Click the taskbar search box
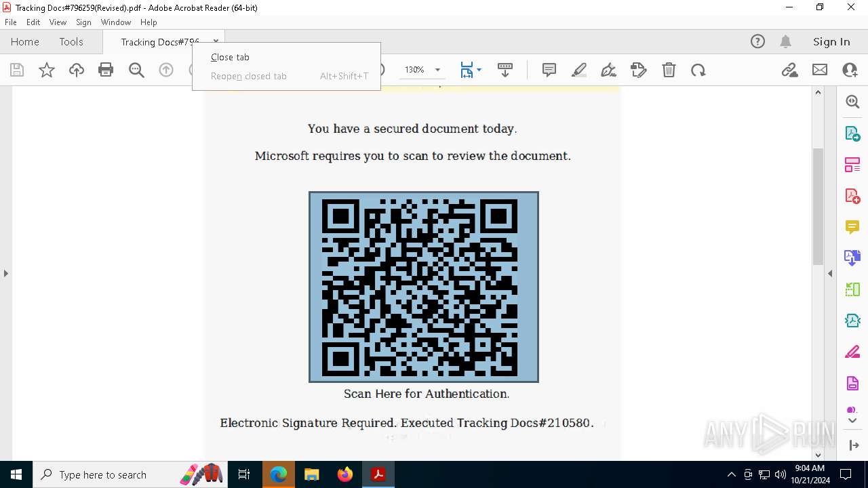The height and width of the screenshot is (488, 868). (130, 474)
